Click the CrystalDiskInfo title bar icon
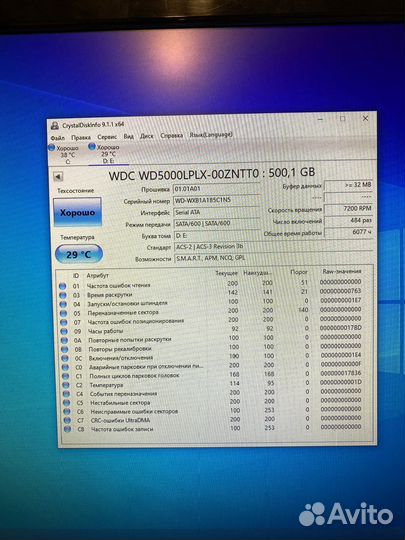The width and height of the screenshot is (405, 540). (x=55, y=125)
